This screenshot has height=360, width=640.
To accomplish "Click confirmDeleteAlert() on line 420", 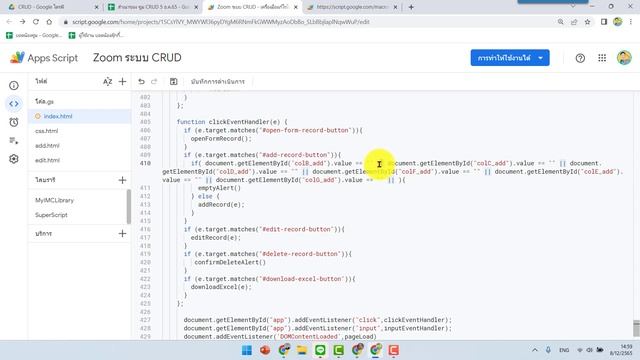I will [230, 262].
